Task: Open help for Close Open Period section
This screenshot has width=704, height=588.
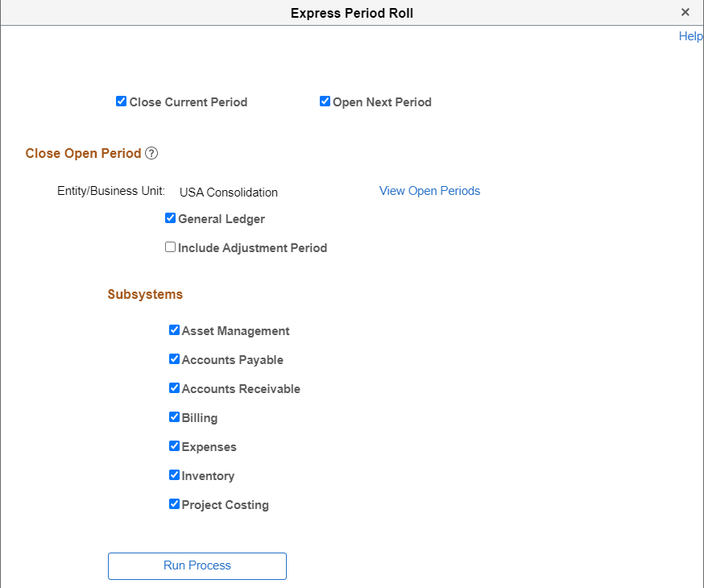Action: click(151, 153)
